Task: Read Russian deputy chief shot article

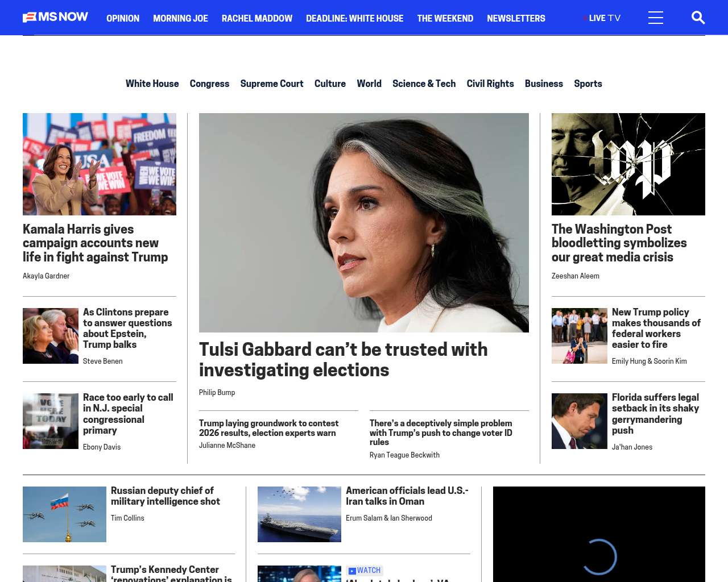Action: point(166,496)
